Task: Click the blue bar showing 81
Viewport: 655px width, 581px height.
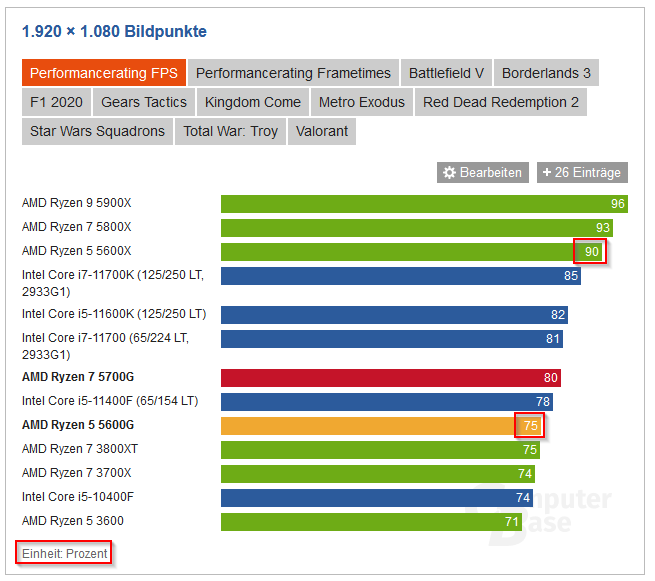Action: click(x=392, y=339)
